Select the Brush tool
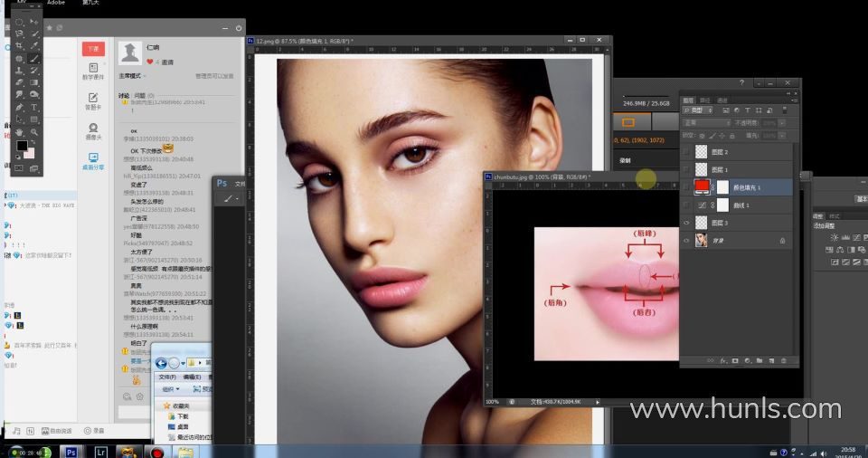This screenshot has width=868, height=458. click(34, 58)
